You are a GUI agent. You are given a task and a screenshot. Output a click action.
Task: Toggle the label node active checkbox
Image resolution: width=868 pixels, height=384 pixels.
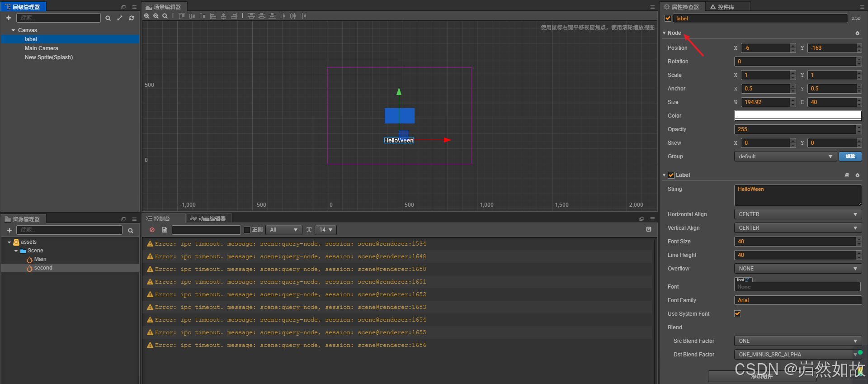pyautogui.click(x=668, y=18)
